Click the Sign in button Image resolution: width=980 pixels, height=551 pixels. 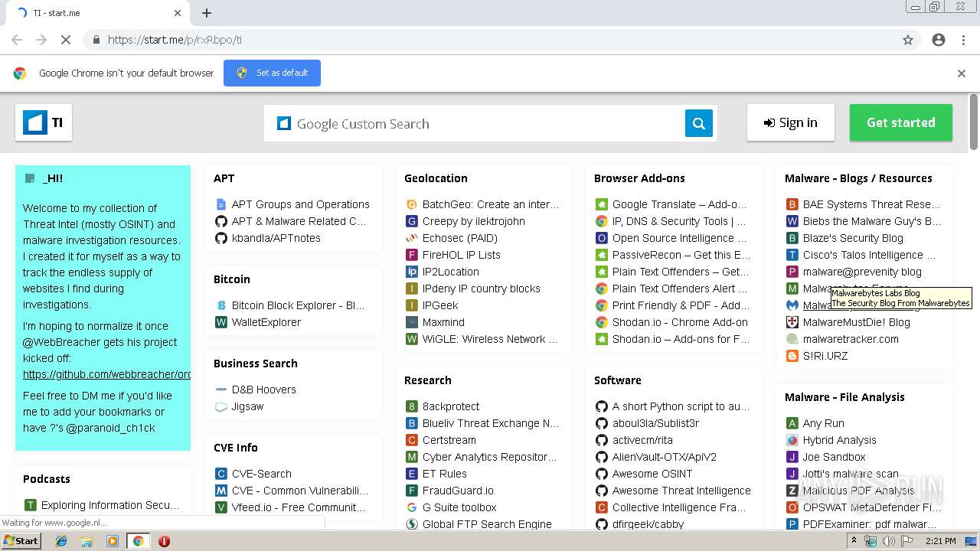pyautogui.click(x=790, y=122)
